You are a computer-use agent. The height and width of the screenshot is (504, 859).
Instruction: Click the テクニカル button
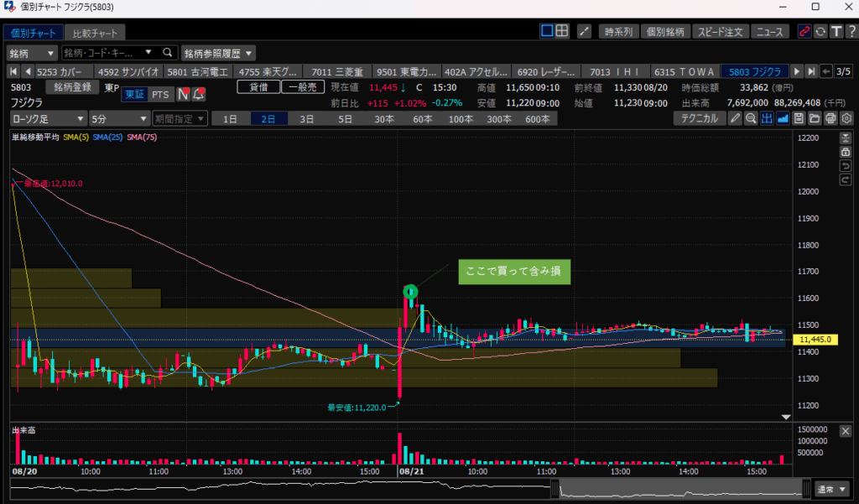pyautogui.click(x=699, y=118)
